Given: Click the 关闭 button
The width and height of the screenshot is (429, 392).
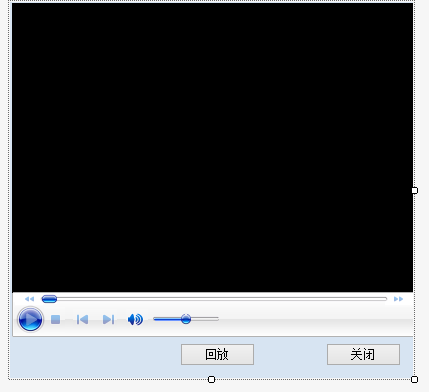Looking at the screenshot, I should click(x=363, y=354).
